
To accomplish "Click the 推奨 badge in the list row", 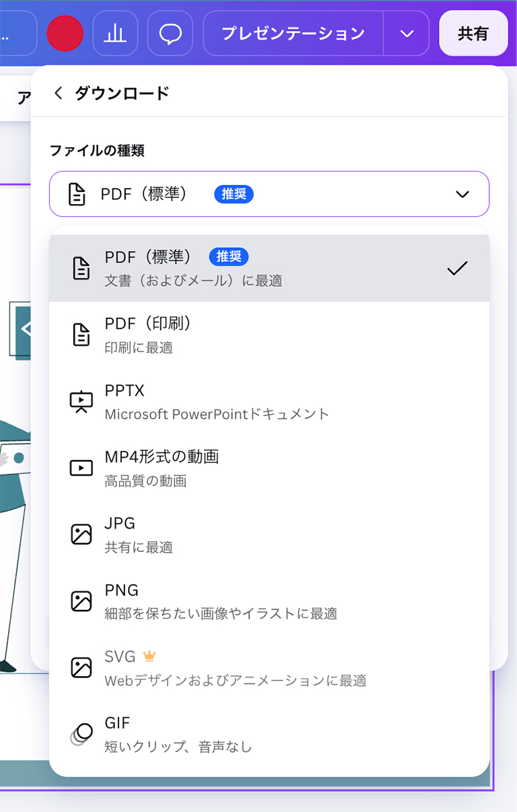I will pyautogui.click(x=229, y=257).
